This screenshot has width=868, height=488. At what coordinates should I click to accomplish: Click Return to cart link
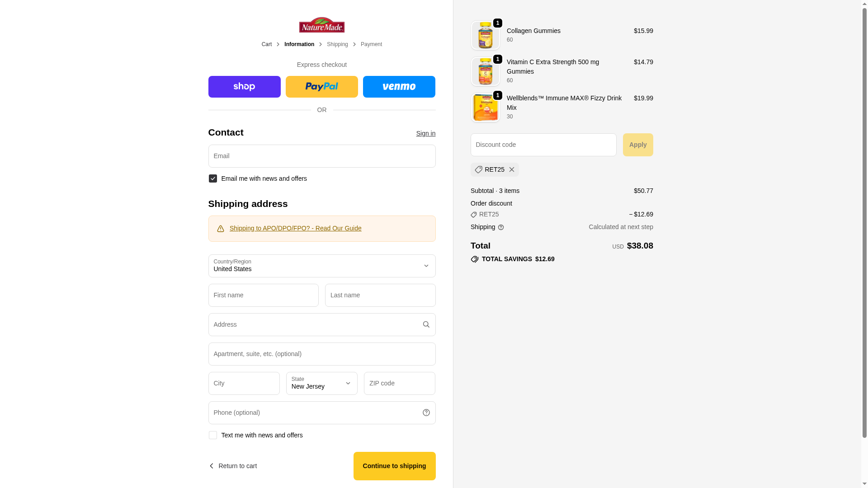click(233, 466)
